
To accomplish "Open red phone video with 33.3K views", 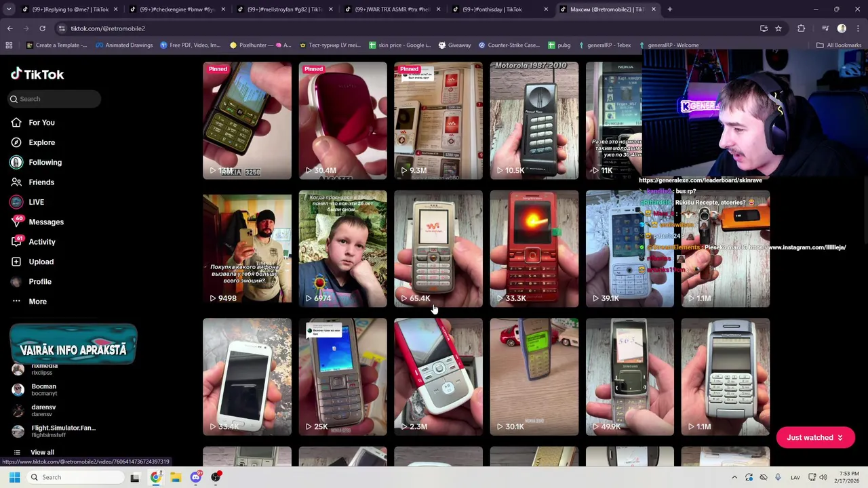I will click(534, 249).
